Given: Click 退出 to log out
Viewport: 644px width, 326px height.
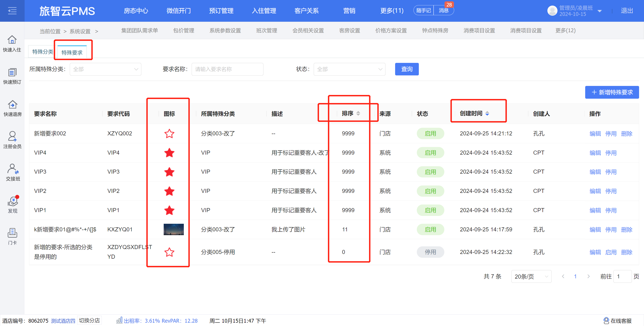Looking at the screenshot, I should pyautogui.click(x=627, y=11).
